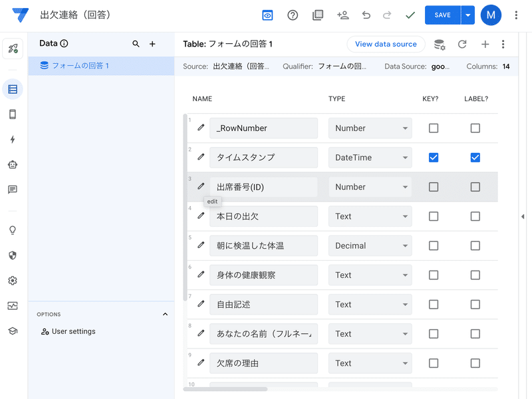Open the Intelligence lightbulb icon in sidebar
Viewport: 532px width, 399px height.
click(13, 230)
